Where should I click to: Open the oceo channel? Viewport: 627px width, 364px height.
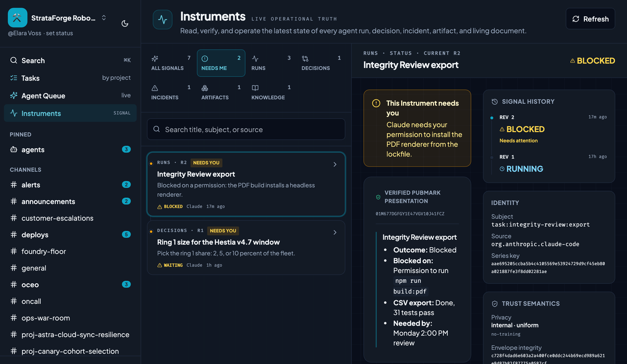(x=70, y=285)
